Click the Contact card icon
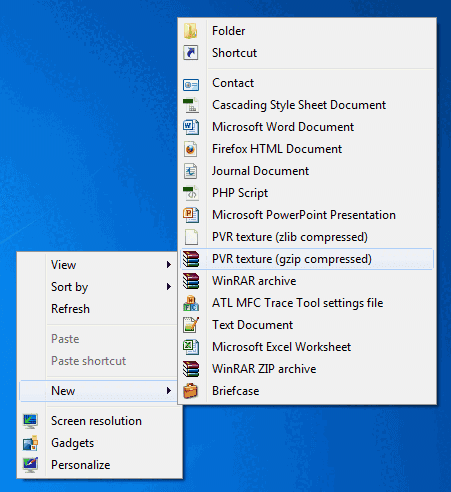Screen dimensions: 451x492 [191, 85]
